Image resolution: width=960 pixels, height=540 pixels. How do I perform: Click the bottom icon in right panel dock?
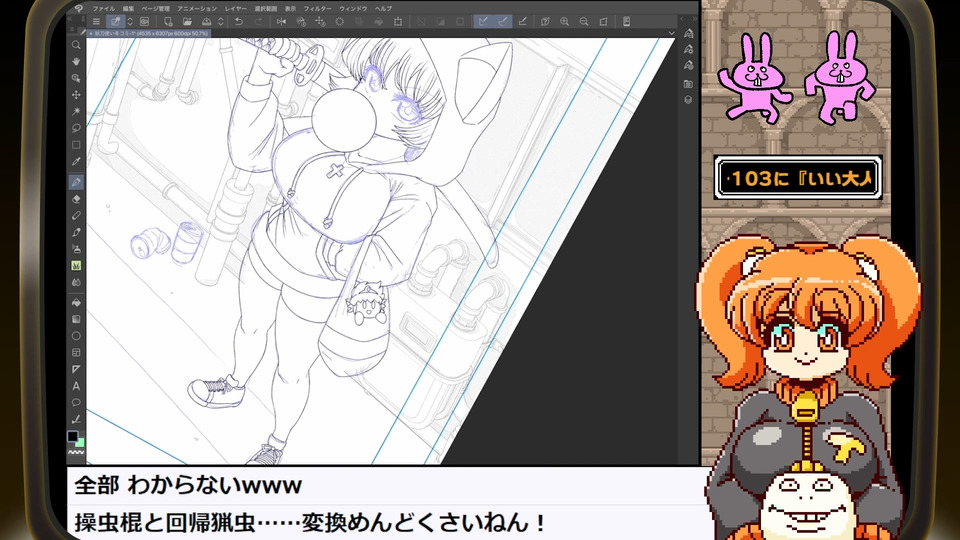[x=688, y=100]
